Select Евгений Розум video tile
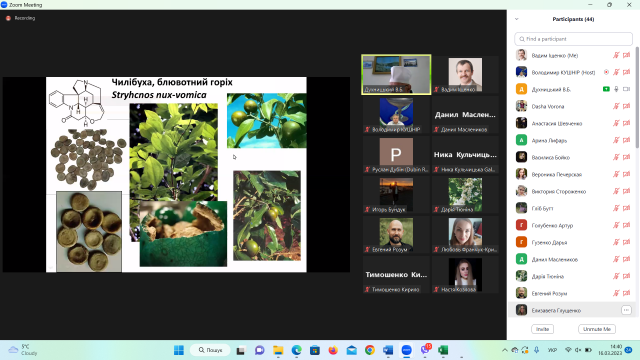 click(x=396, y=235)
